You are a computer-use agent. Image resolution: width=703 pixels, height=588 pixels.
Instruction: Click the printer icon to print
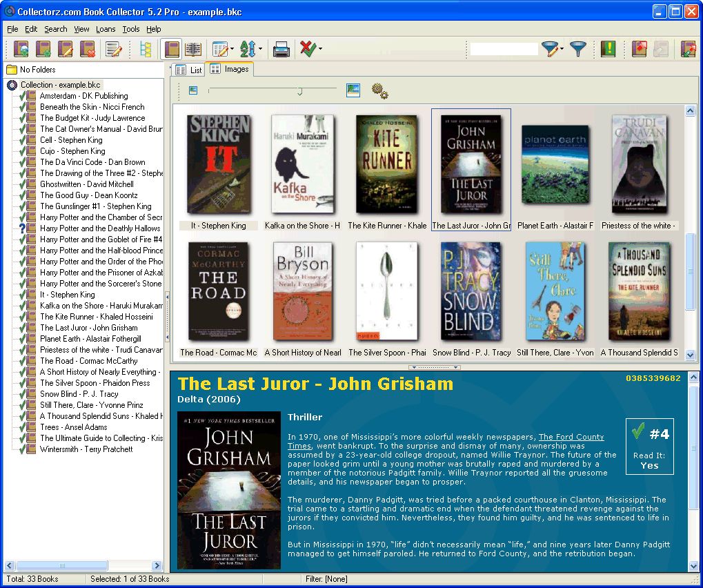point(281,49)
